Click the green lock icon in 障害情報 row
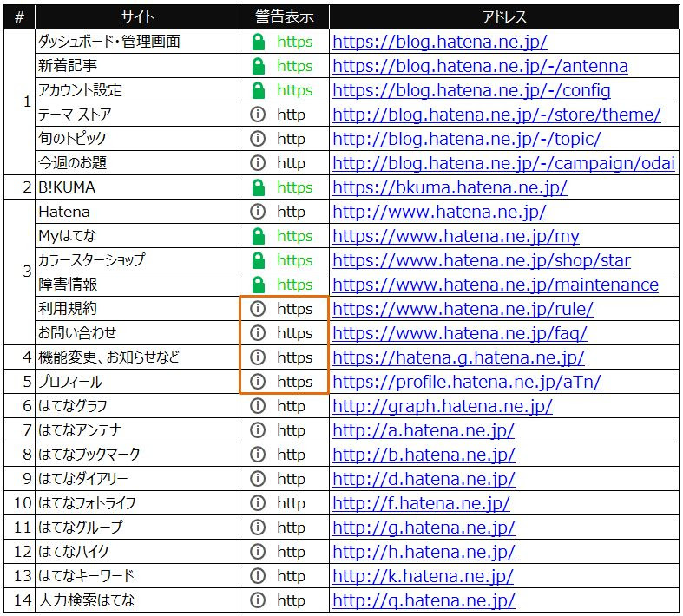 259,285
